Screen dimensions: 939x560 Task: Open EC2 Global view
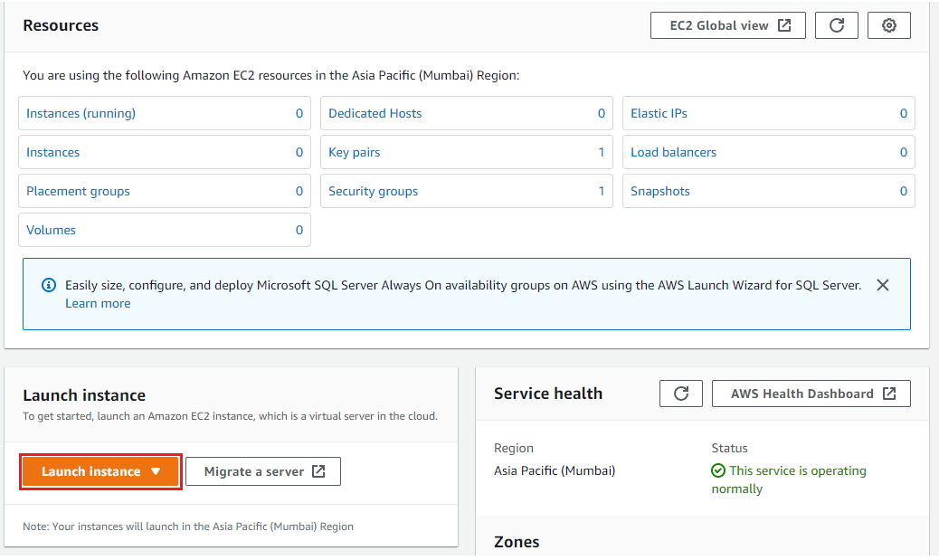tap(727, 25)
